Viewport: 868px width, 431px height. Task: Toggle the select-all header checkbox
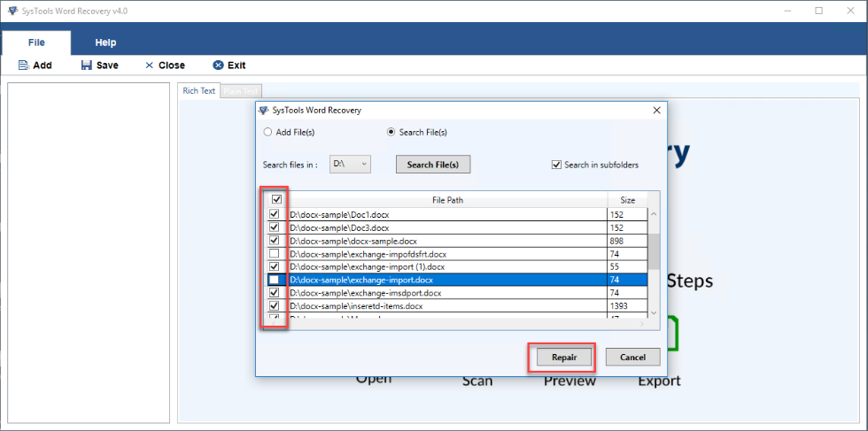(277, 199)
